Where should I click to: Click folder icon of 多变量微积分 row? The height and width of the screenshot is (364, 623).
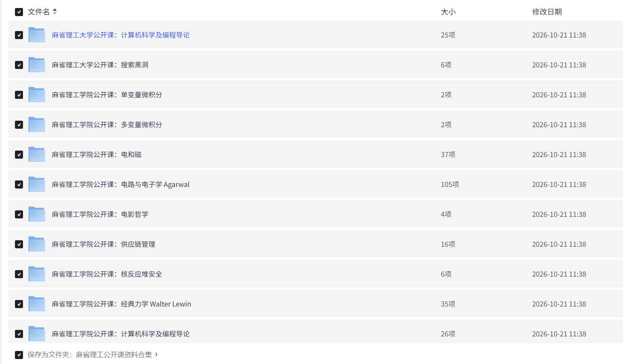(x=37, y=125)
